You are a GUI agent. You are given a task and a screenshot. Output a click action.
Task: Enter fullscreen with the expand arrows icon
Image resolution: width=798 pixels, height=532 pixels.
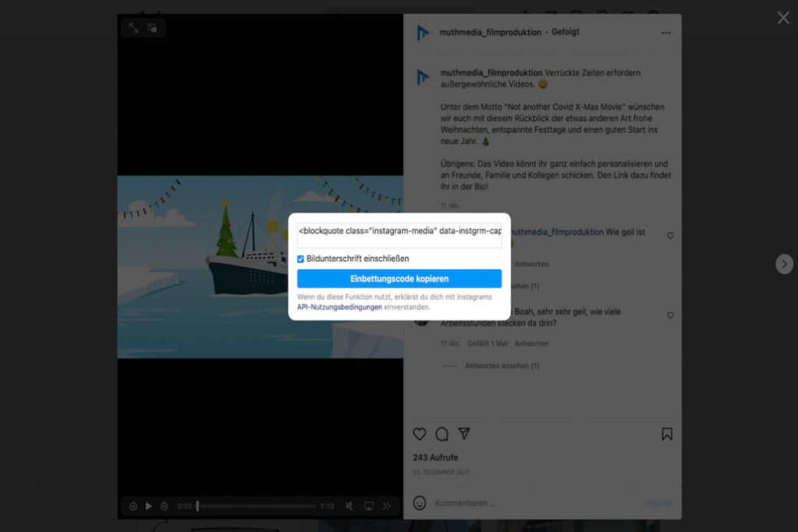134,27
